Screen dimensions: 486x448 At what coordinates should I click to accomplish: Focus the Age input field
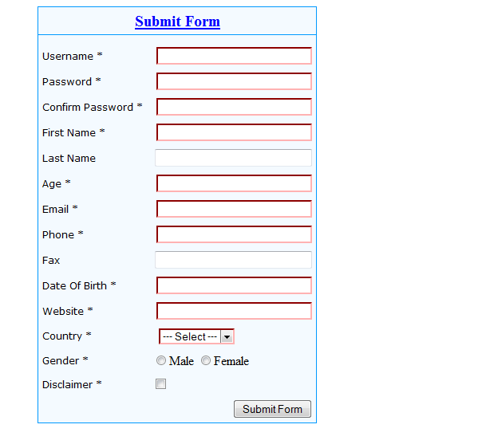pyautogui.click(x=234, y=183)
